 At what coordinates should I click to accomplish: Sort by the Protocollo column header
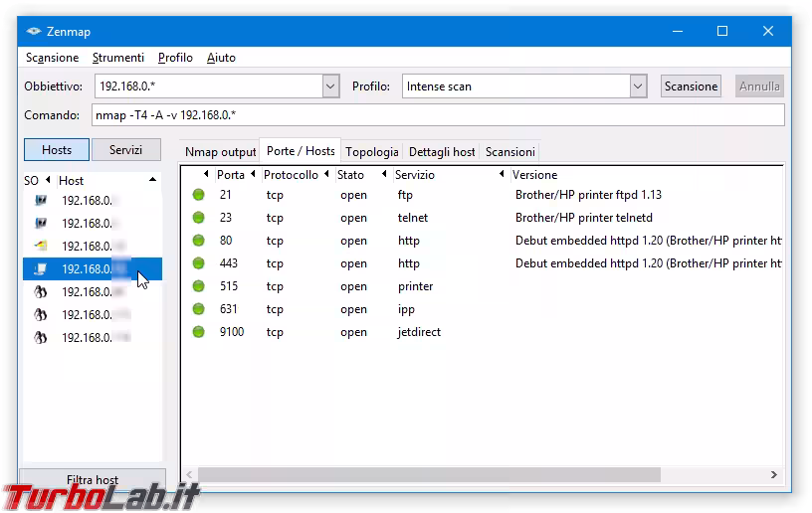(x=291, y=175)
